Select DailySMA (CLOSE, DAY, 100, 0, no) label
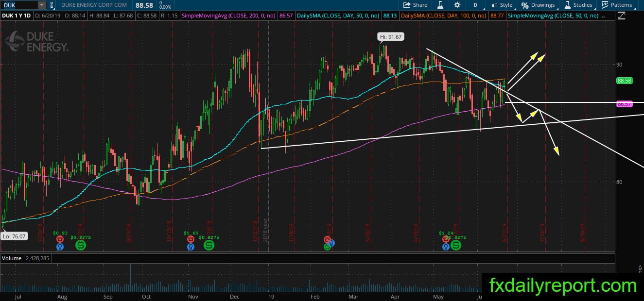This screenshot has width=644, height=301. pos(444,16)
